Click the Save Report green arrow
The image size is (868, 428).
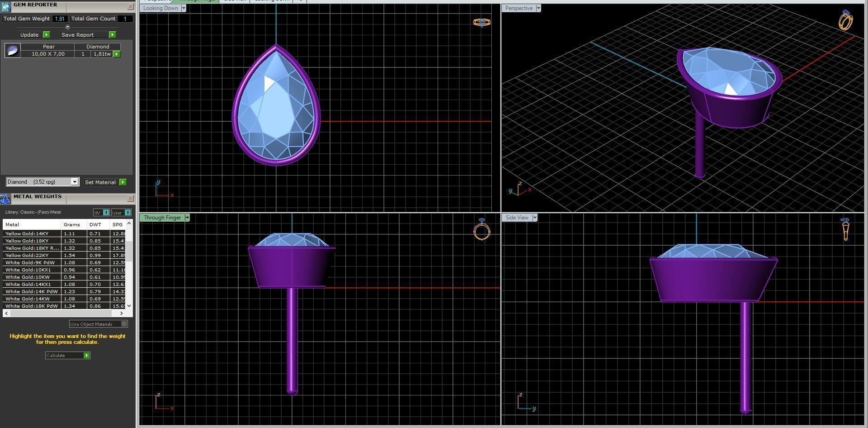(x=113, y=35)
